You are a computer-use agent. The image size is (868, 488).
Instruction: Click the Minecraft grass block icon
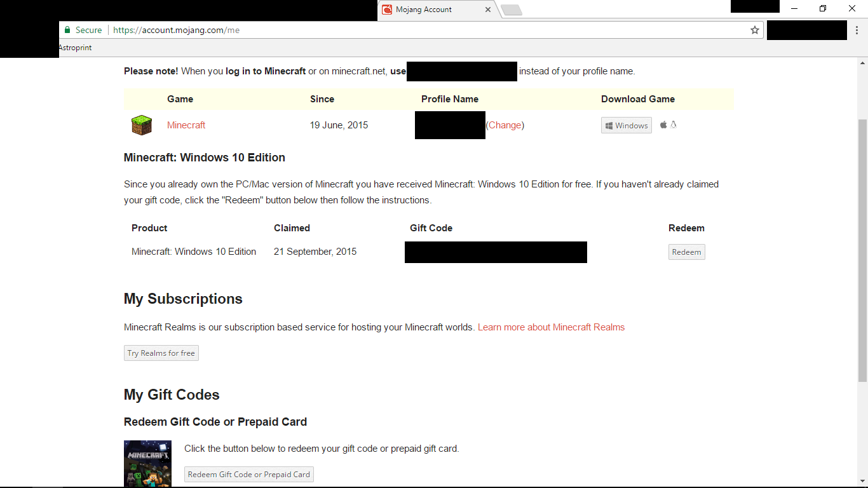[x=142, y=125]
